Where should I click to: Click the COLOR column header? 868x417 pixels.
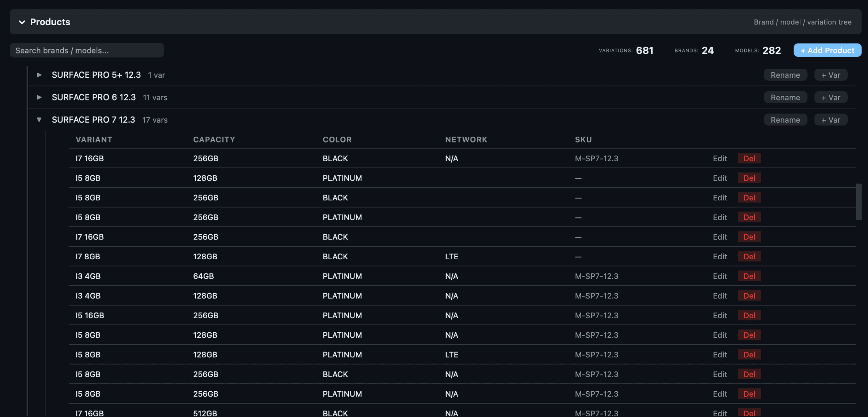coord(337,140)
